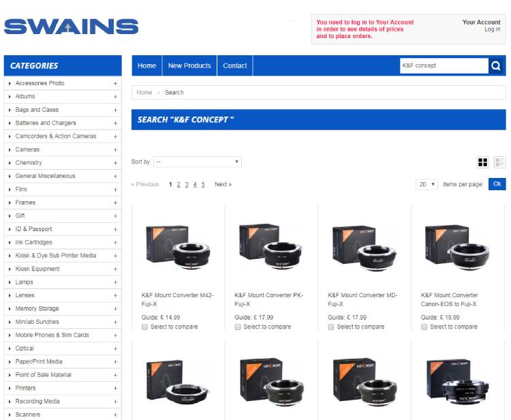Go to the Next results page
The image size is (511, 420).
[223, 184]
